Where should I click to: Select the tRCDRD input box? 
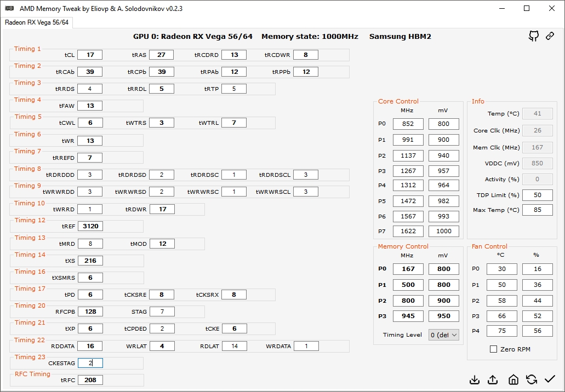coord(234,55)
